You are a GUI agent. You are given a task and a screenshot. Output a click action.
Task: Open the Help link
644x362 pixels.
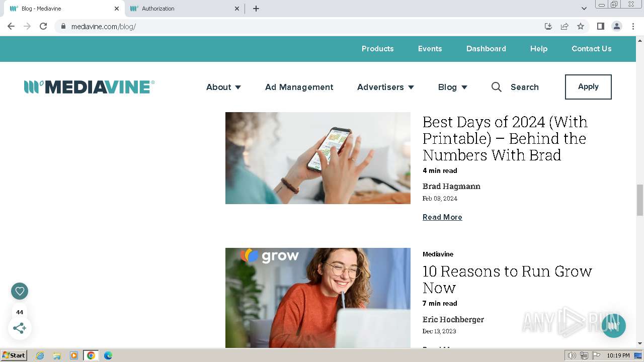[x=538, y=49]
